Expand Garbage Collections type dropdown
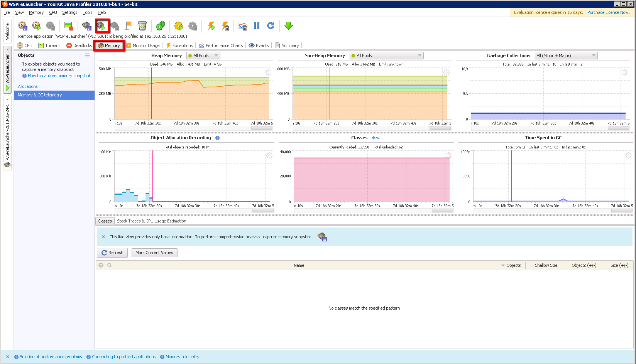This screenshot has height=364, width=636. [x=566, y=56]
